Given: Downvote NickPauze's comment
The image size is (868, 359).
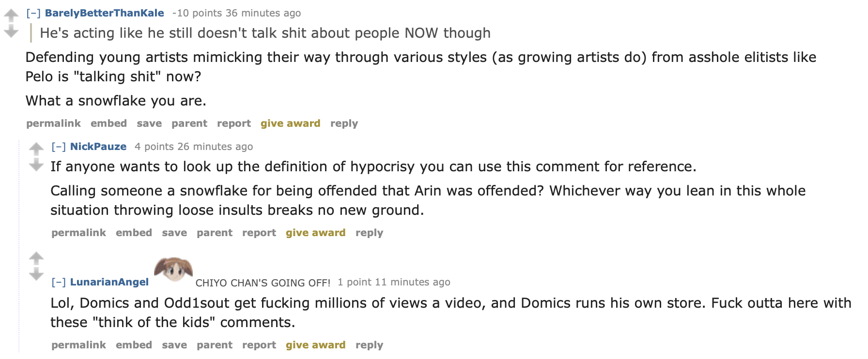Looking at the screenshot, I should tap(36, 165).
